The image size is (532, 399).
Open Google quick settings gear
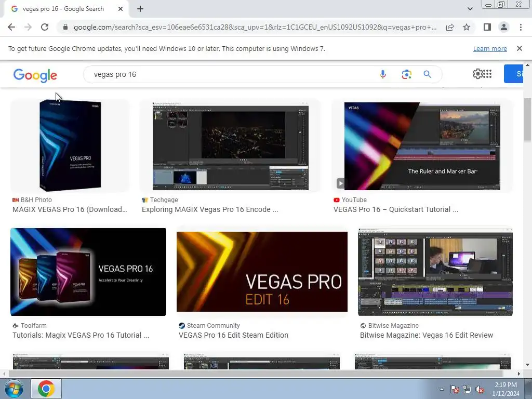click(477, 74)
